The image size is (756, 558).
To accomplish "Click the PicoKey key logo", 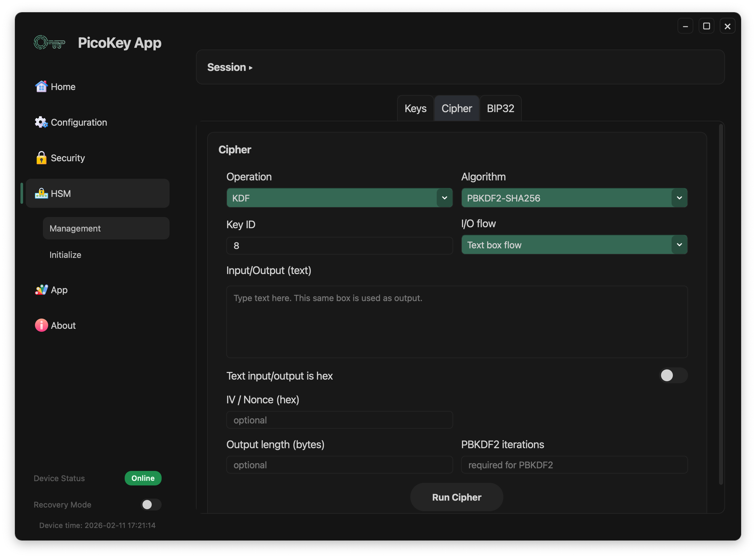I will point(49,43).
